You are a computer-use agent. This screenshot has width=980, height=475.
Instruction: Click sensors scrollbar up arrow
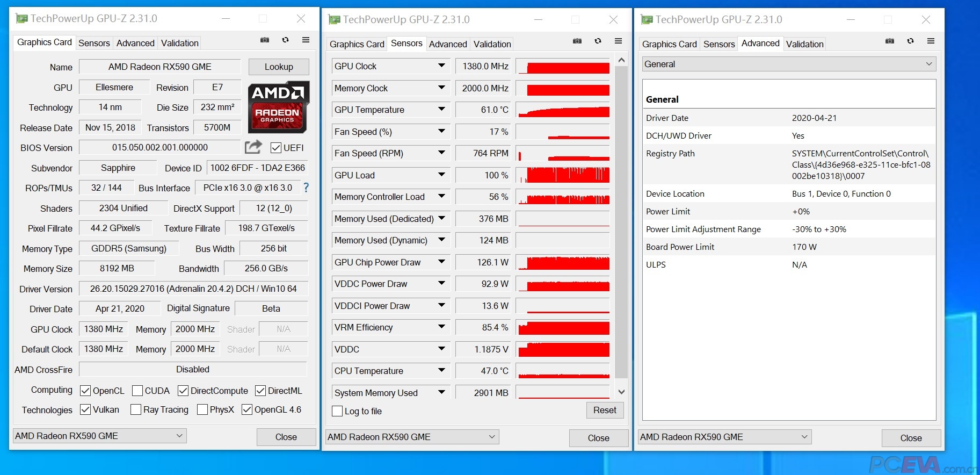tap(621, 60)
